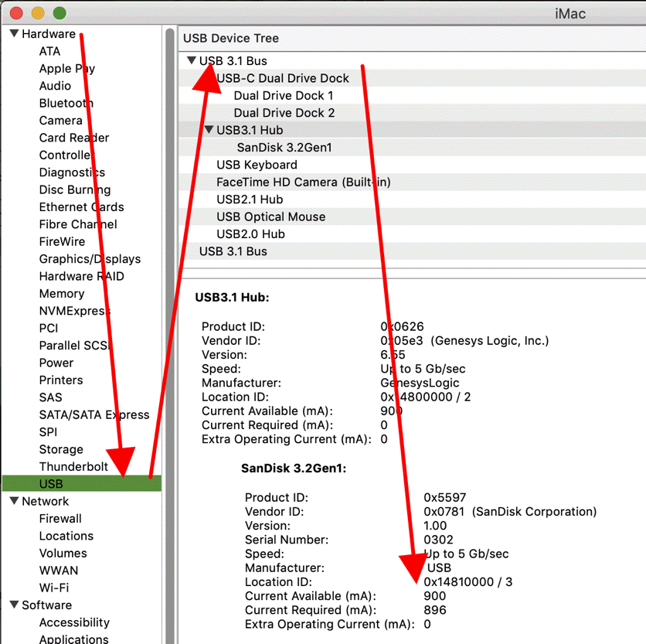Open Diagnostics in the sidebar
646x644 pixels.
tap(72, 172)
